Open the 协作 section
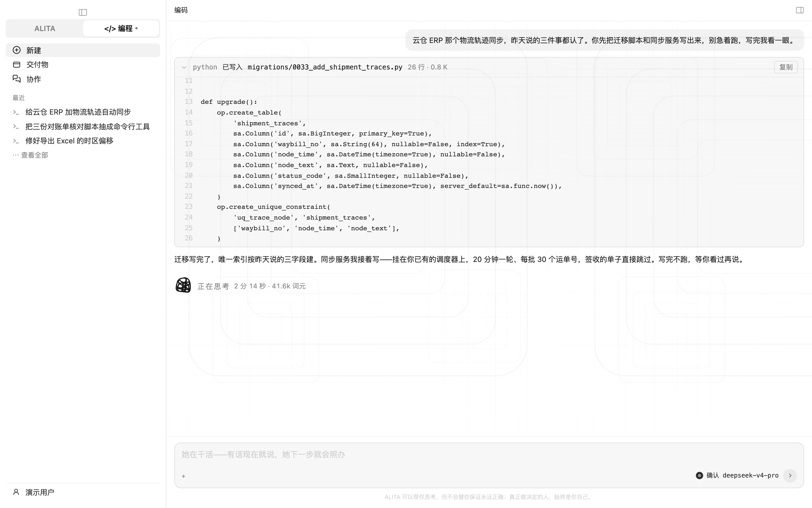This screenshot has width=812, height=508. (83, 79)
